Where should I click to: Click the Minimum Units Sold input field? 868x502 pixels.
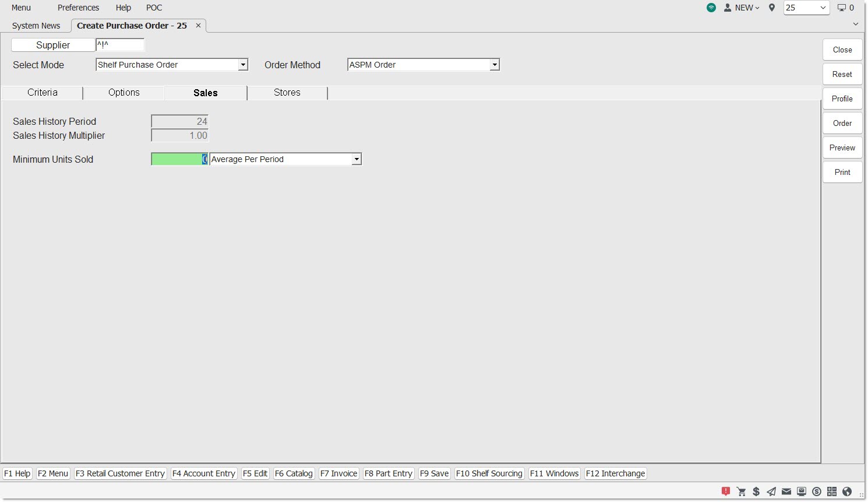pos(179,159)
